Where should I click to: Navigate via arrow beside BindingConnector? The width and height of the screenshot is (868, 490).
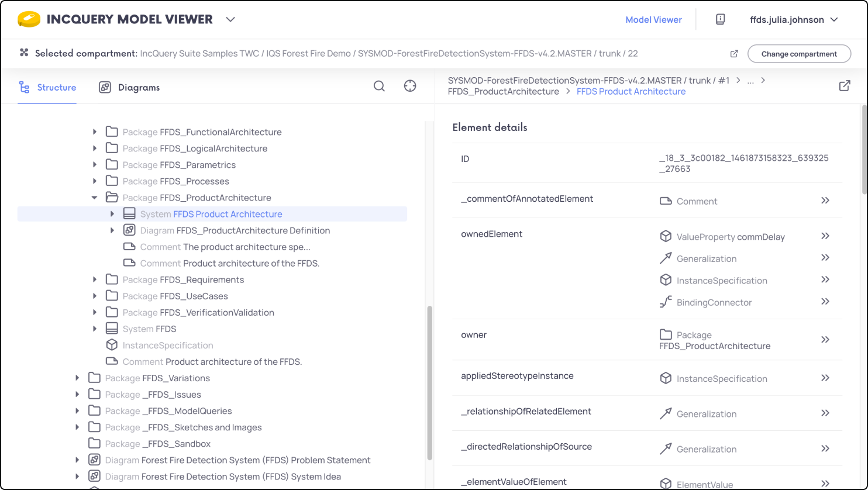coord(825,302)
